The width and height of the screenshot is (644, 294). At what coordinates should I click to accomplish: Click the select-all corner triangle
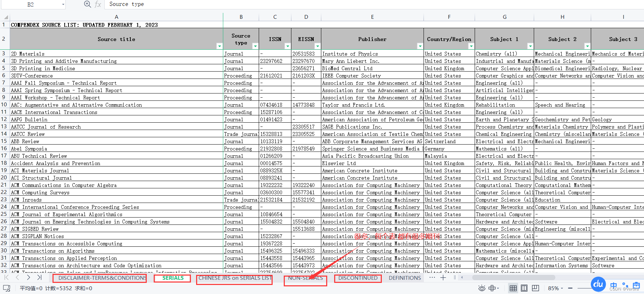(6, 17)
